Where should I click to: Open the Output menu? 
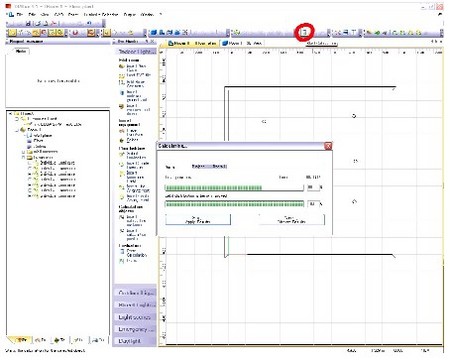pyautogui.click(x=130, y=15)
